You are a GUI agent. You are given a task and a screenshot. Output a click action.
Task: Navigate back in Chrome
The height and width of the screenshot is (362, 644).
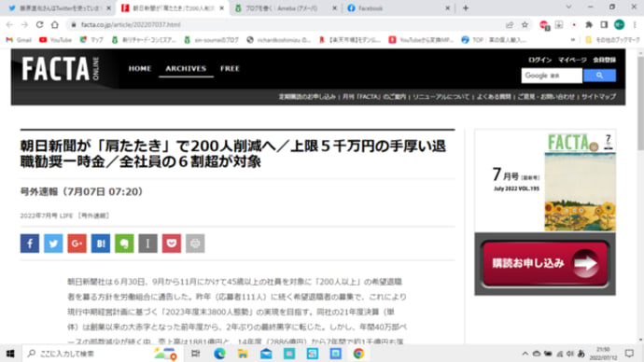click(x=9, y=24)
